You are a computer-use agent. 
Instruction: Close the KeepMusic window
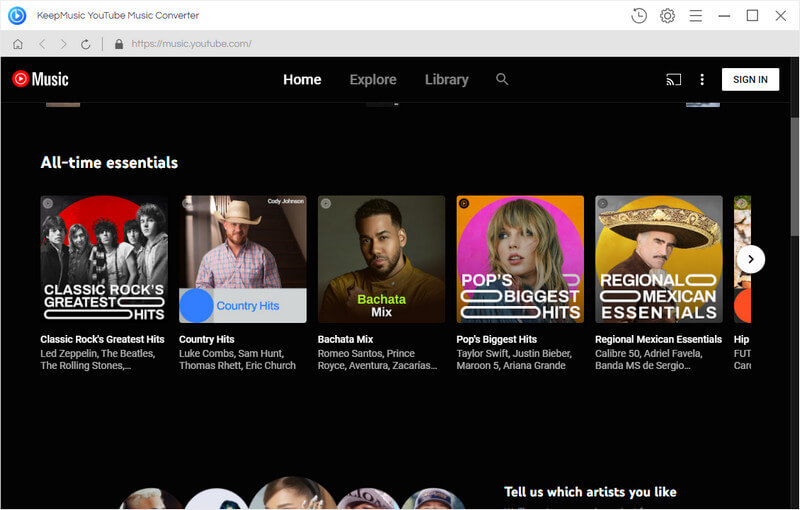[x=781, y=16]
